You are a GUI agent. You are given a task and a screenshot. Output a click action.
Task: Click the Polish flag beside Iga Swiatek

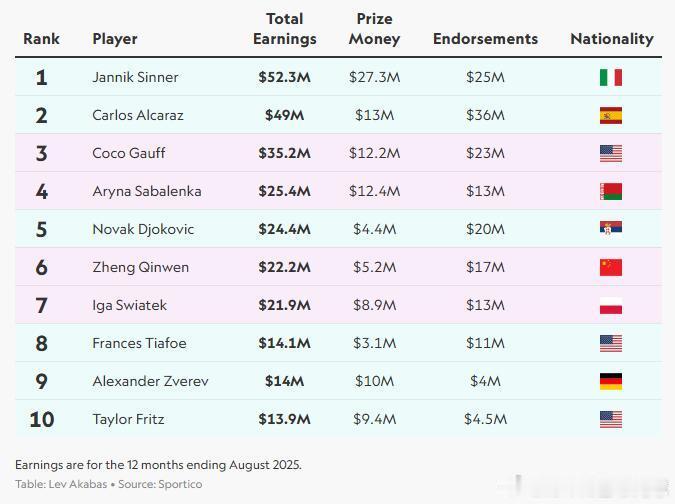click(611, 306)
